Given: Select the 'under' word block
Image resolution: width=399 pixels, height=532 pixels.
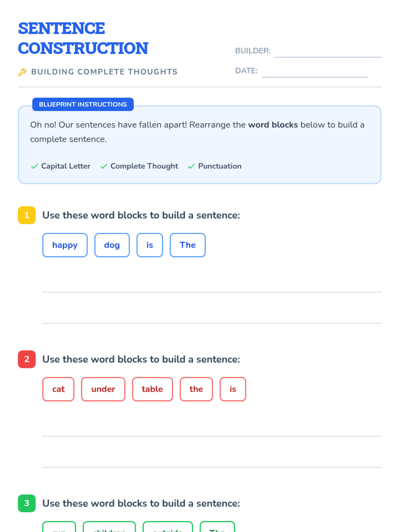Looking at the screenshot, I should tap(103, 389).
